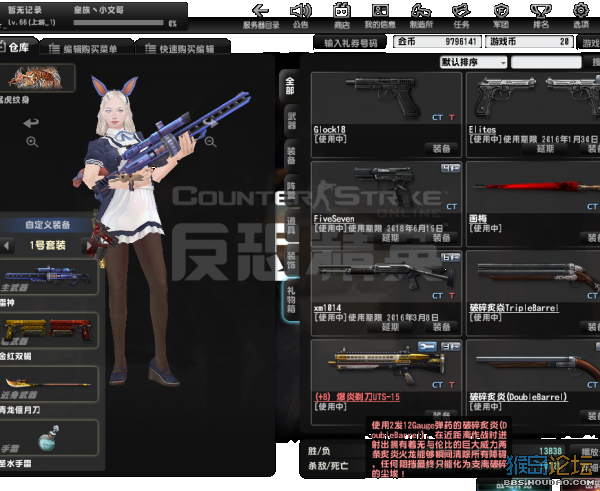Select the 爆炎刺刀UTS-15 shotgun image
The height and width of the screenshot is (491, 600).
tap(386, 366)
